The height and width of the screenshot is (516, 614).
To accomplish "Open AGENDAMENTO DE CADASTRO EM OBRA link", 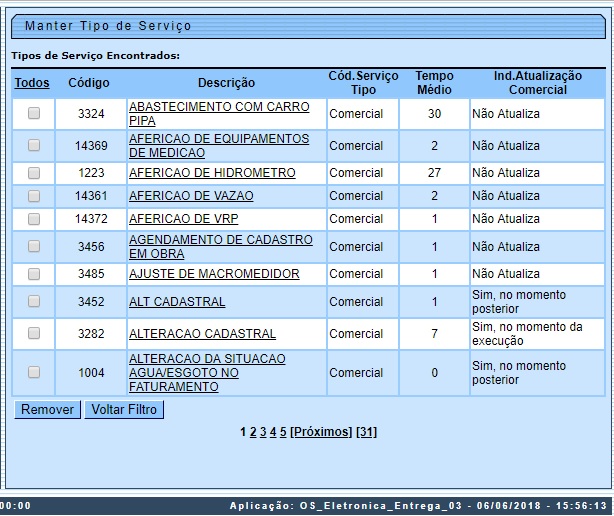I will (x=220, y=247).
